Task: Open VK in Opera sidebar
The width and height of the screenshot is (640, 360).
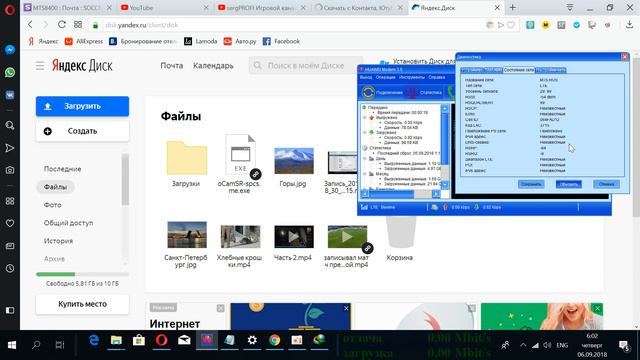Action: [10, 95]
